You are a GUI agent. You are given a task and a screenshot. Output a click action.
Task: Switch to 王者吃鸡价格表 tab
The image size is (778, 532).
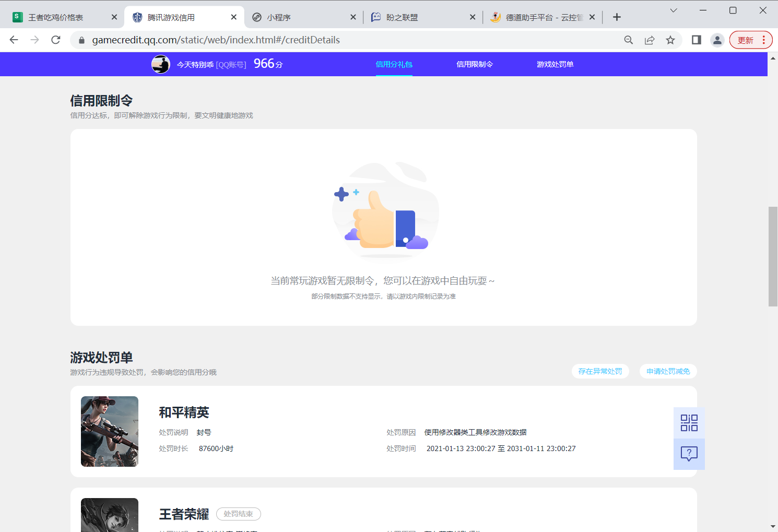[55, 17]
